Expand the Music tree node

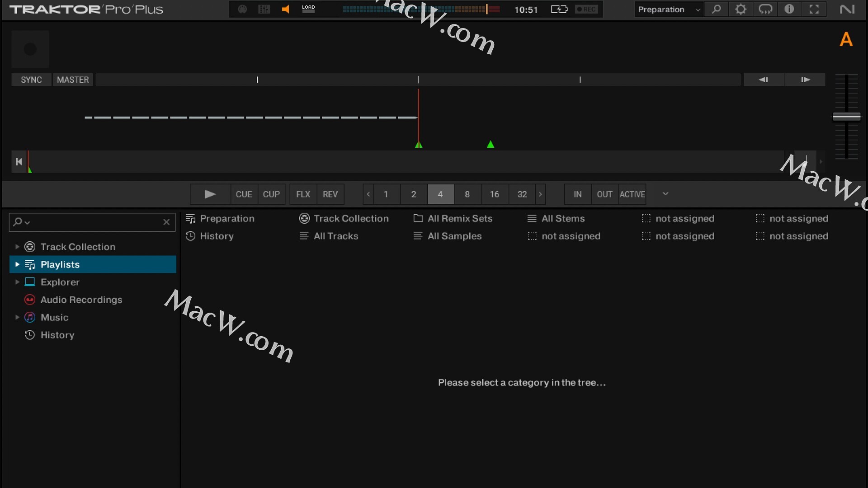(x=17, y=317)
